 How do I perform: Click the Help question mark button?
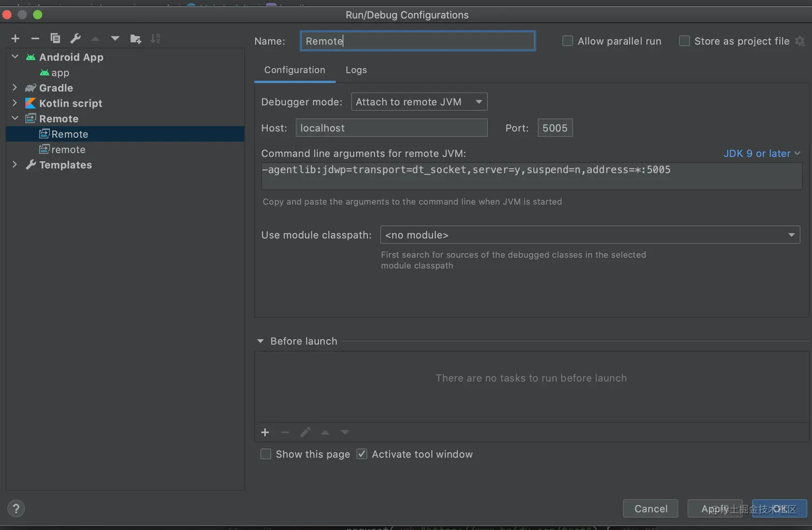coord(16,508)
